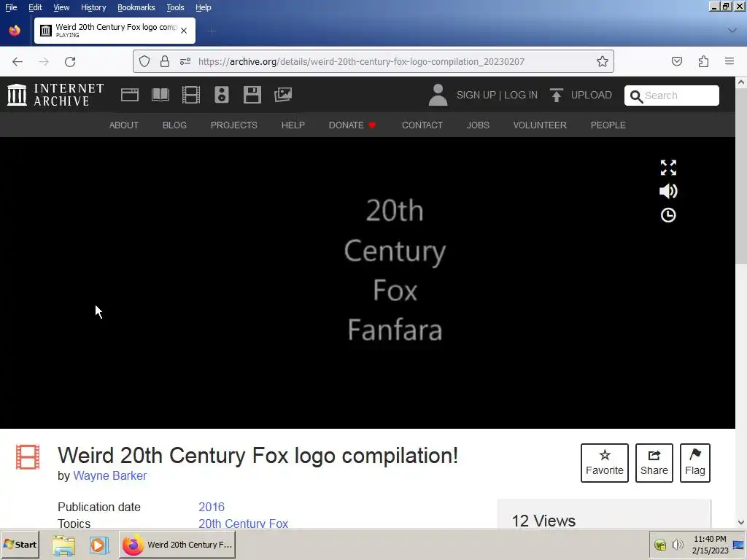The height and width of the screenshot is (560, 747).
Task: Save page to Pocket
Action: [x=677, y=61]
